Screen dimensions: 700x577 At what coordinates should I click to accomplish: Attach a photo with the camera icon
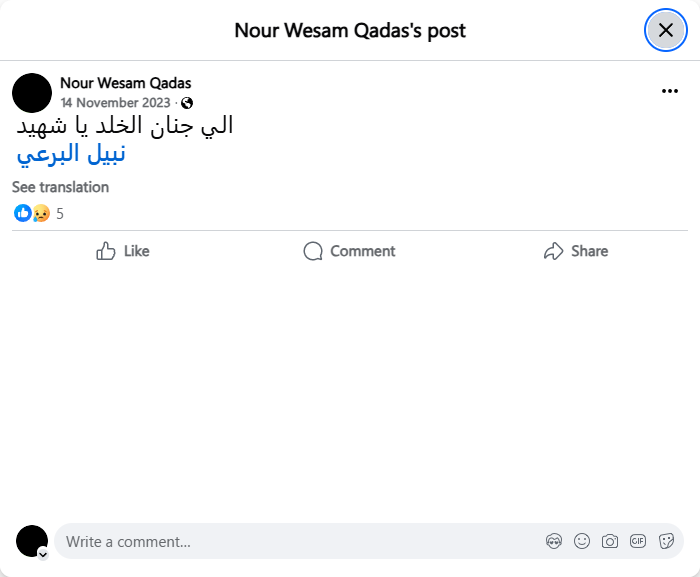pyautogui.click(x=610, y=541)
